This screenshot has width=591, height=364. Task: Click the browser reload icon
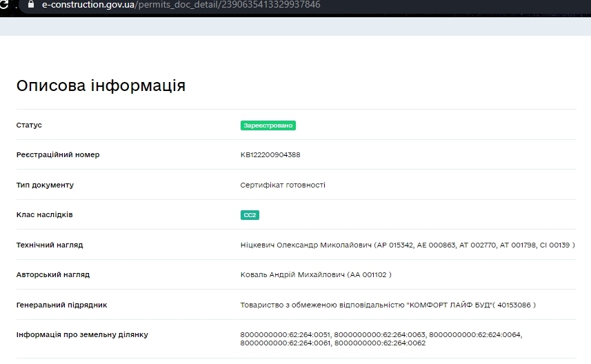pyautogui.click(x=3, y=4)
